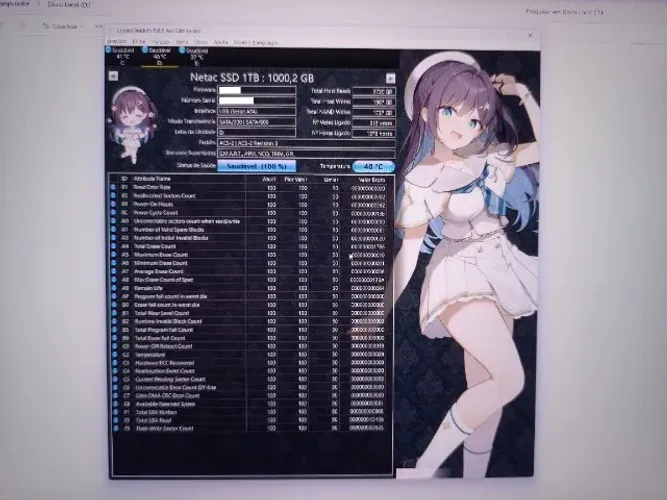Click status icon of Power-On Hours row

(113, 204)
